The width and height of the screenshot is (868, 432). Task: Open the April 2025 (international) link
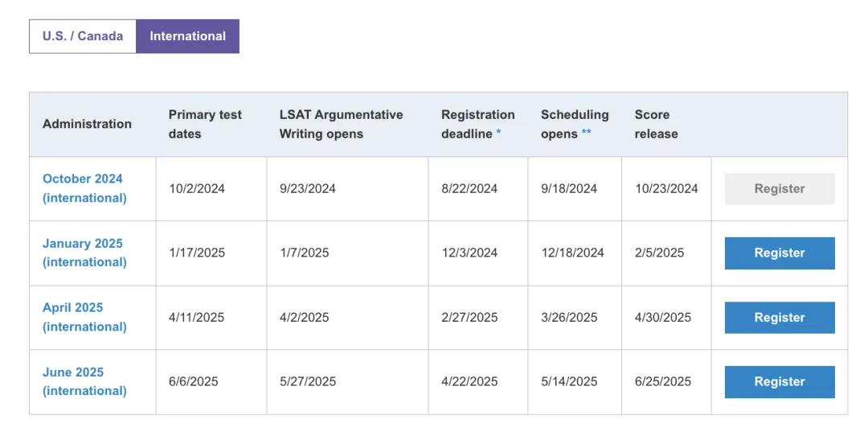[x=84, y=317]
